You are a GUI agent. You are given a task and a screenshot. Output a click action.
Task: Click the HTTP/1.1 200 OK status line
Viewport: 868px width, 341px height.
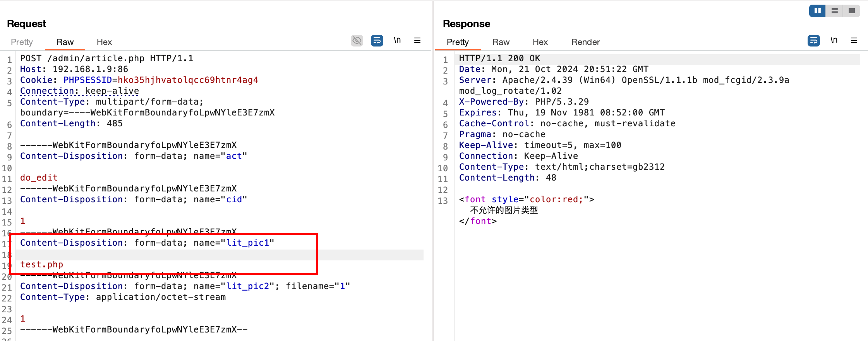click(x=500, y=59)
